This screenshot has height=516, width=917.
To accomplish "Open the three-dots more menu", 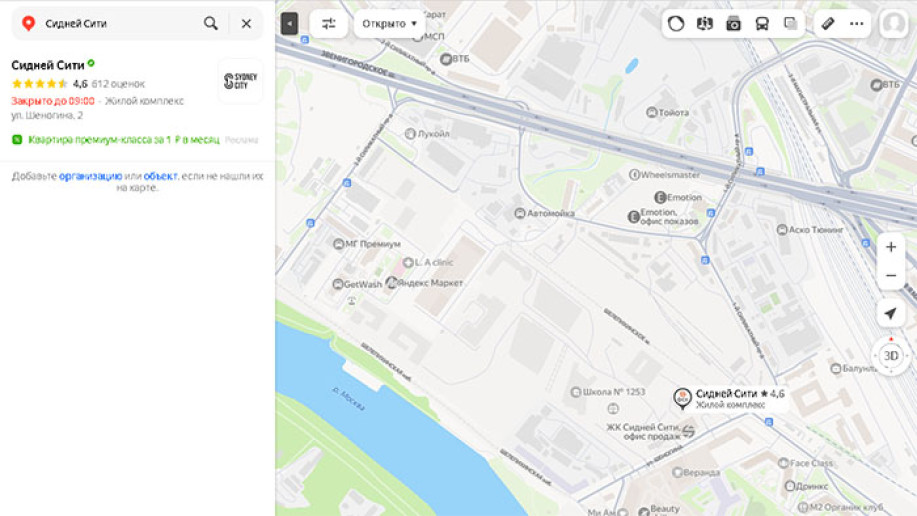I will [857, 24].
